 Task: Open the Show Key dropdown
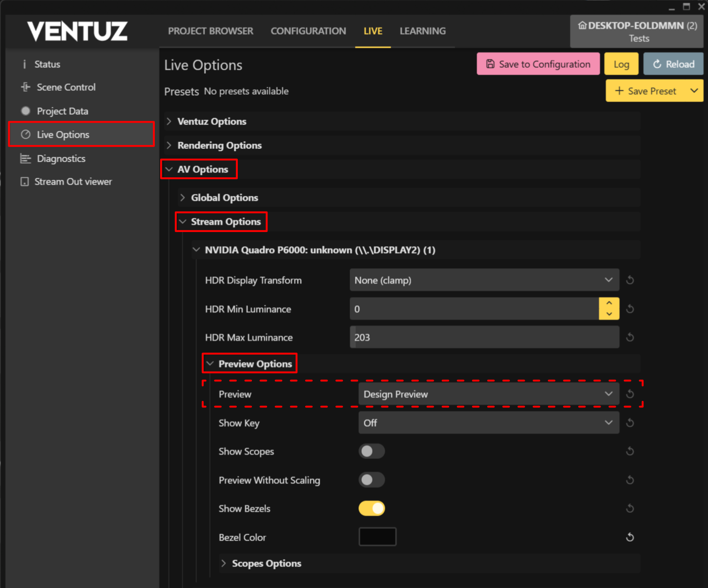point(488,423)
